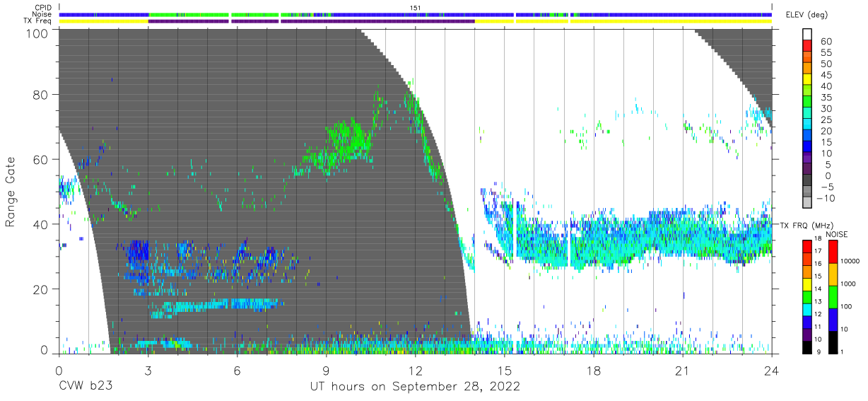Click the CVW b23 radar label
This screenshot has width=868, height=401.
[85, 387]
